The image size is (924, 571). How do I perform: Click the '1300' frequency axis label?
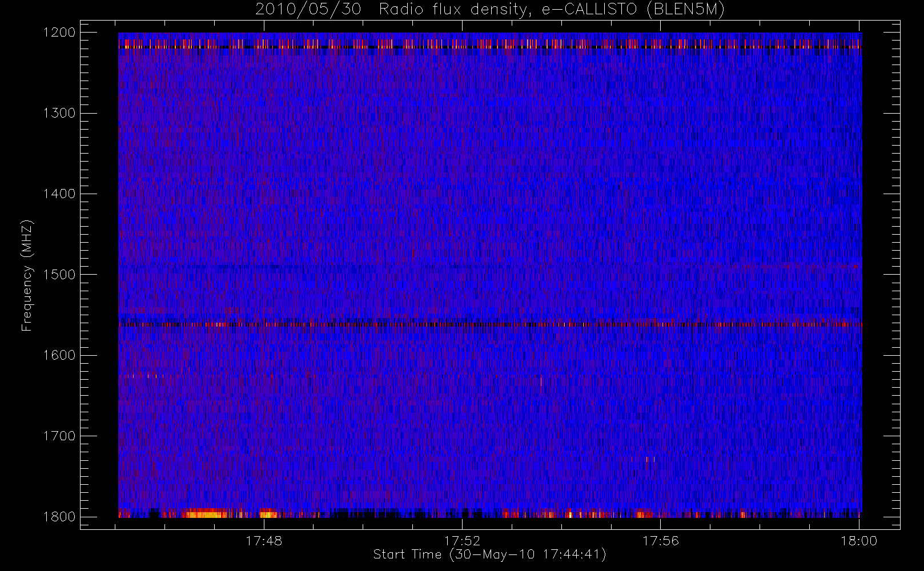pos(59,113)
